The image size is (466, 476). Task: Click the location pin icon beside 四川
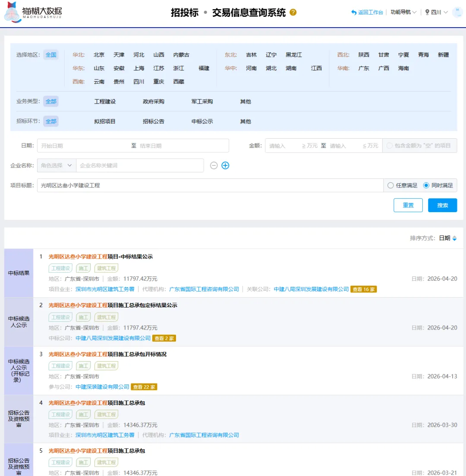[427, 12]
